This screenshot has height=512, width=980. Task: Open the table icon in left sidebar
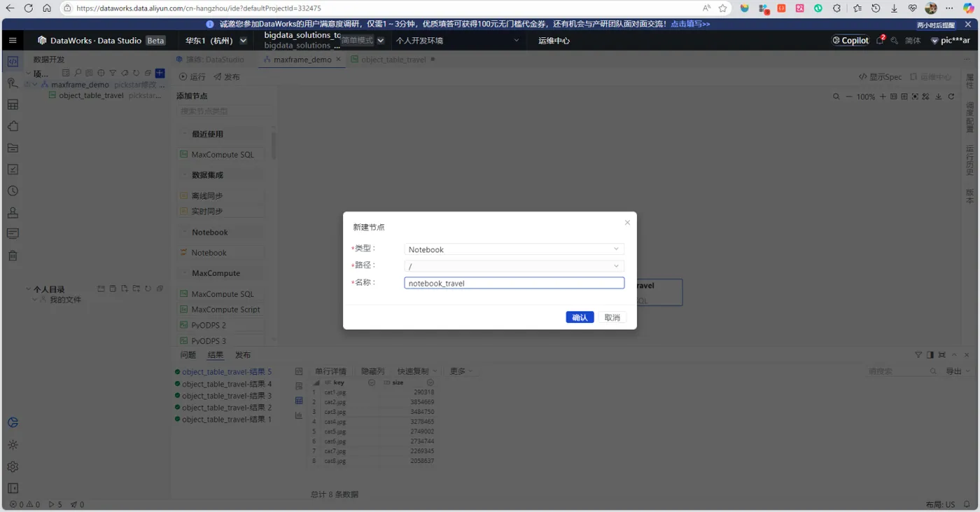point(13,105)
